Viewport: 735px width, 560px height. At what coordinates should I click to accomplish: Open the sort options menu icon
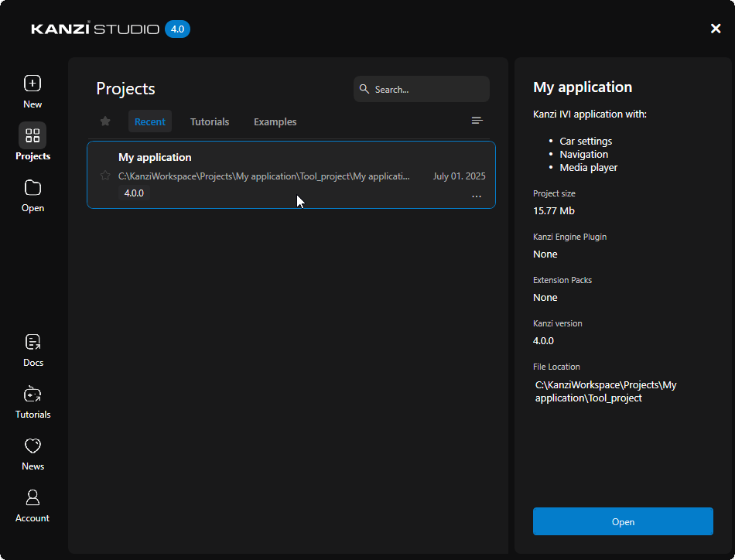tap(477, 121)
